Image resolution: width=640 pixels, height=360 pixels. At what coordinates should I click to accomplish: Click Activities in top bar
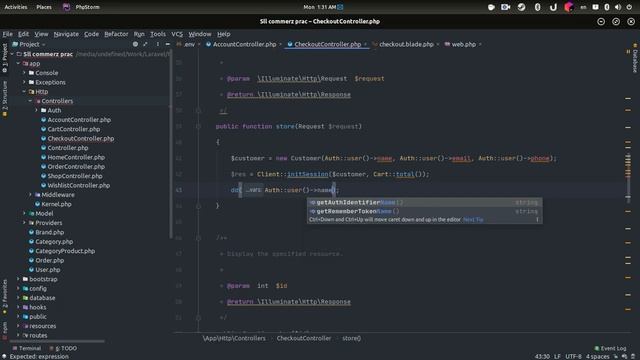tap(16, 7)
